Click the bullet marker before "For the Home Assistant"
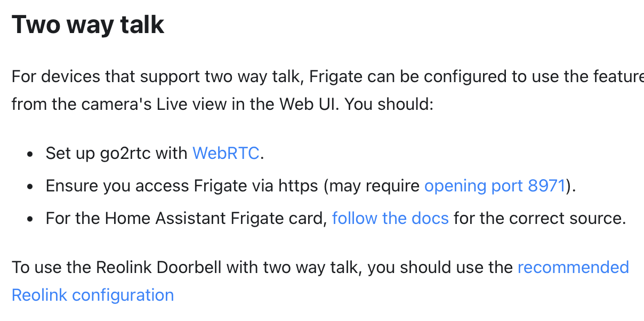The image size is (644, 321). point(30,219)
